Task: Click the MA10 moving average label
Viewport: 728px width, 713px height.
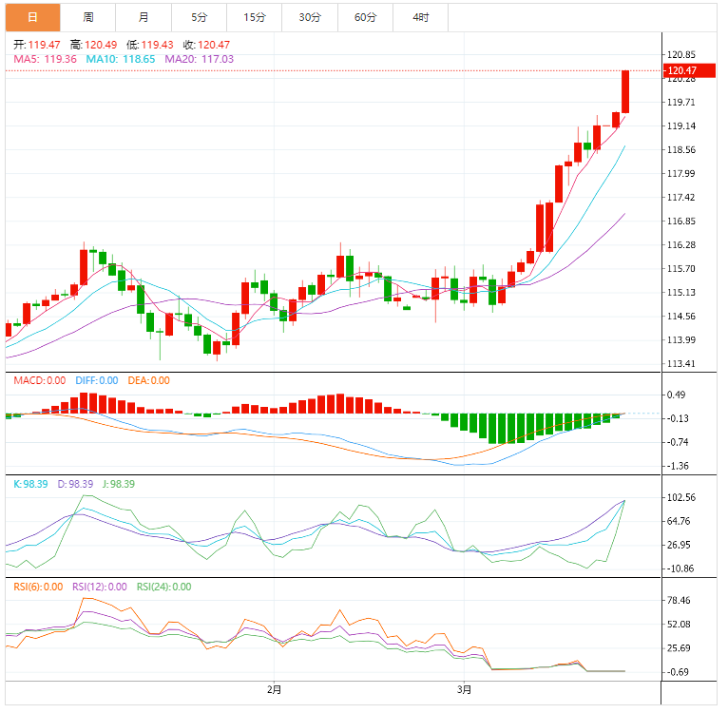Action: pos(118,59)
